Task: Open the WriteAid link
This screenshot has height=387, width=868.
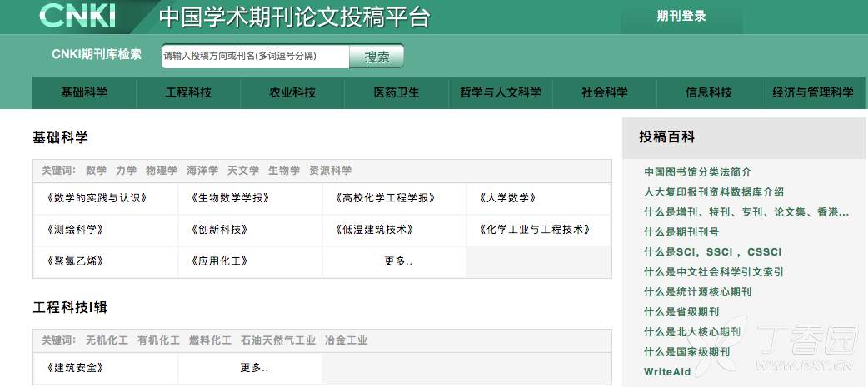Action: tap(667, 371)
